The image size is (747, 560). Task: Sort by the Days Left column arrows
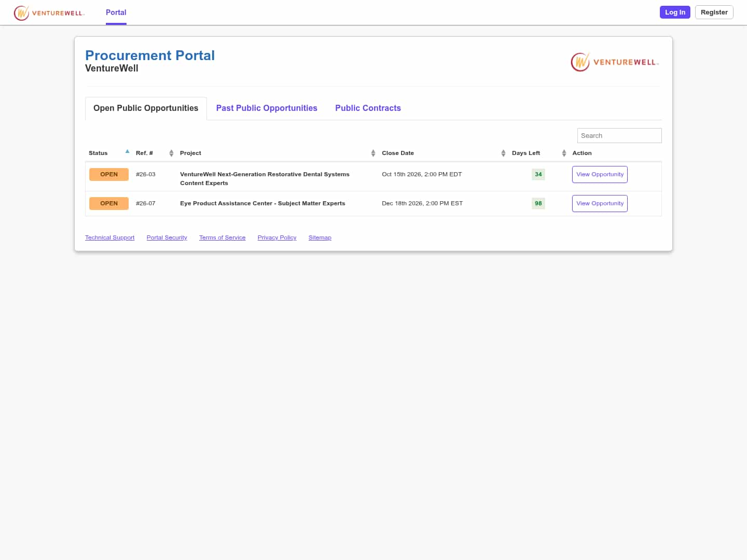(564, 153)
